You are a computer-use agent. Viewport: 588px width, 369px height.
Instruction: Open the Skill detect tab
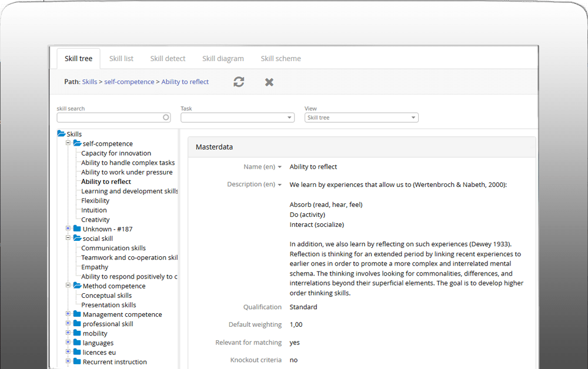coord(168,59)
